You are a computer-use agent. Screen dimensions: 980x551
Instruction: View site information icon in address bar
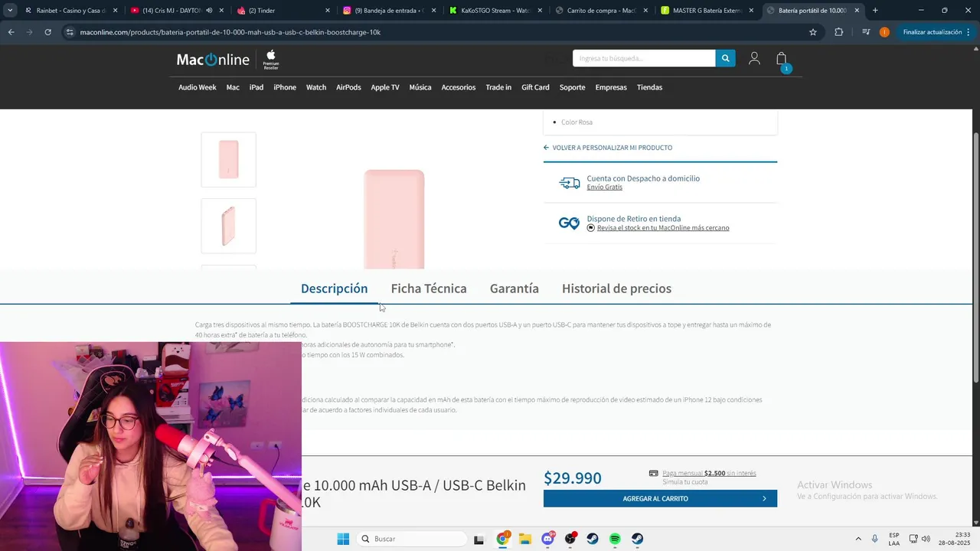pyautogui.click(x=70, y=32)
